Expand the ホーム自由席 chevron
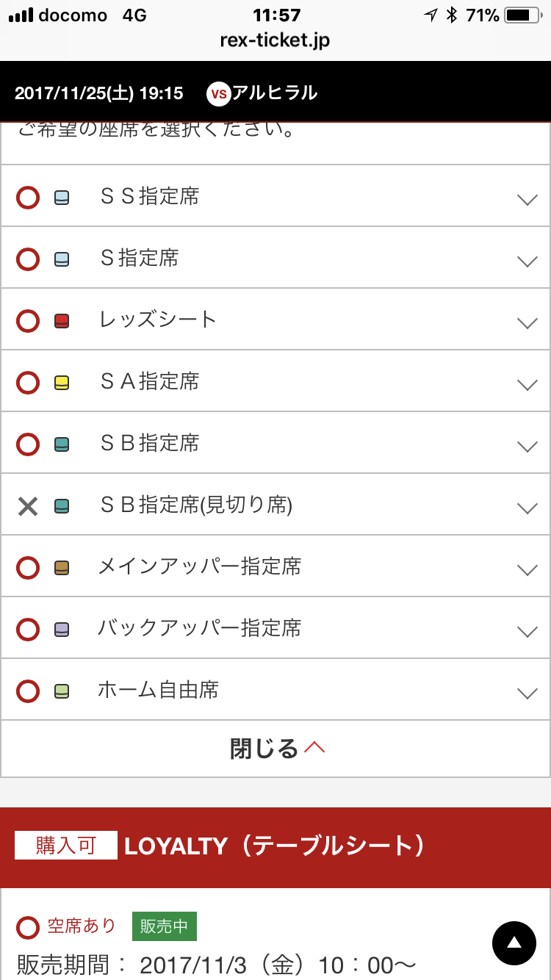The width and height of the screenshot is (551, 980). point(527,693)
